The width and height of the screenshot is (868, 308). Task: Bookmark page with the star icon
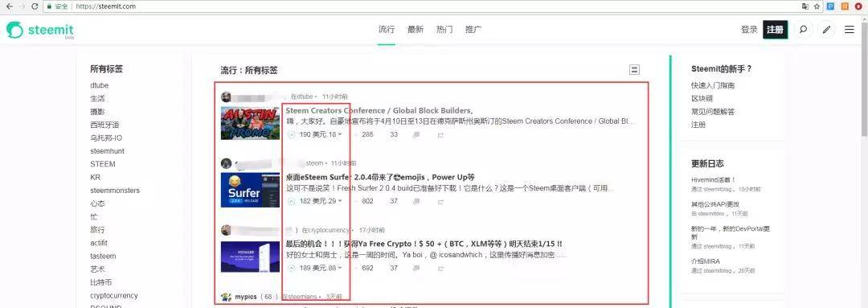[x=817, y=6]
